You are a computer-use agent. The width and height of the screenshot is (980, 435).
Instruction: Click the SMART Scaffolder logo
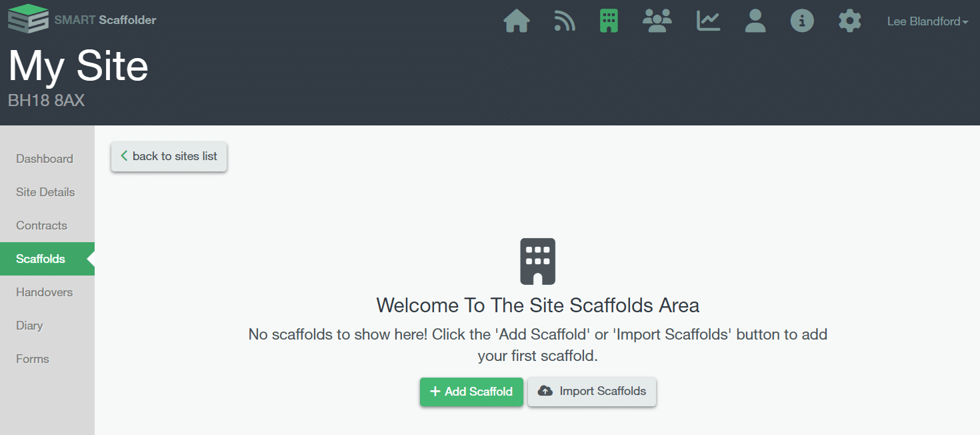coord(82,19)
